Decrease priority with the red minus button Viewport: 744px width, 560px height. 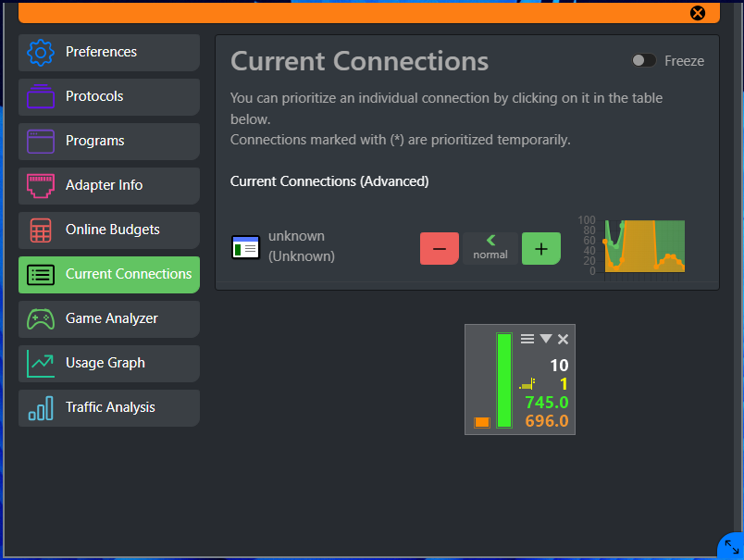[x=440, y=248]
